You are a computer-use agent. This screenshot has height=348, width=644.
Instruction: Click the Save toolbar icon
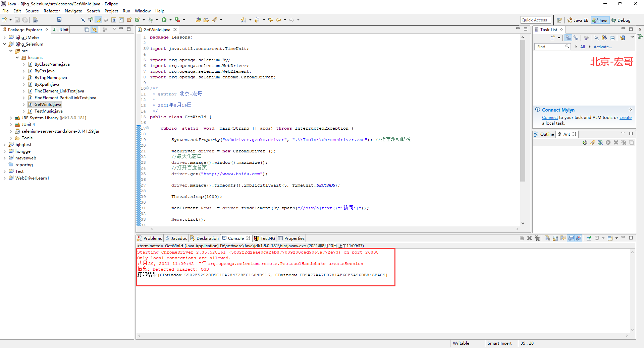pyautogui.click(x=17, y=20)
